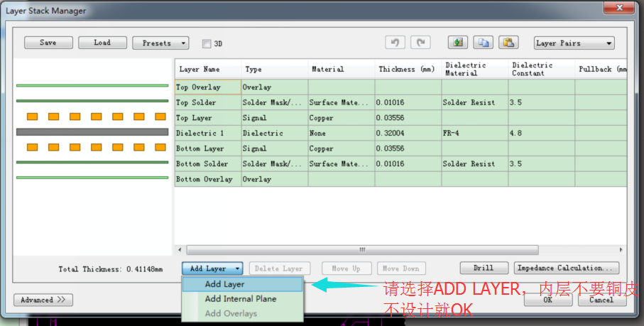The width and height of the screenshot is (644, 326).
Task: Open the Presets dropdown
Action: coord(160,43)
